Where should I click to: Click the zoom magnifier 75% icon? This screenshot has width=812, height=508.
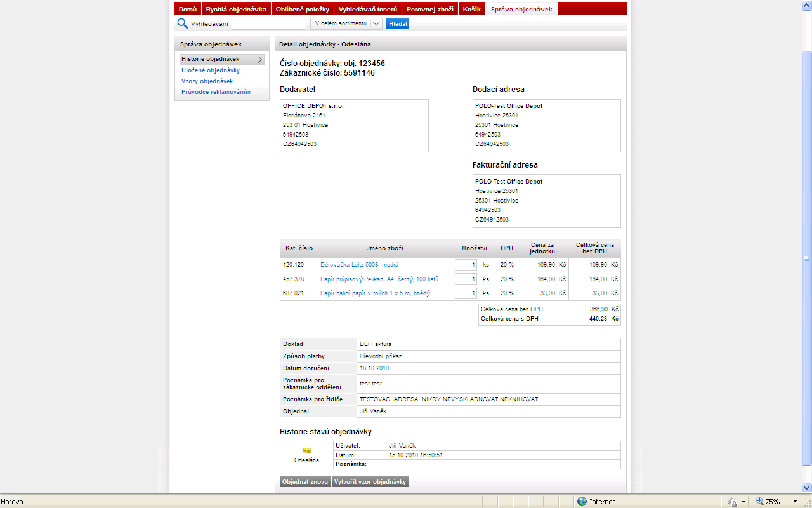(759, 502)
